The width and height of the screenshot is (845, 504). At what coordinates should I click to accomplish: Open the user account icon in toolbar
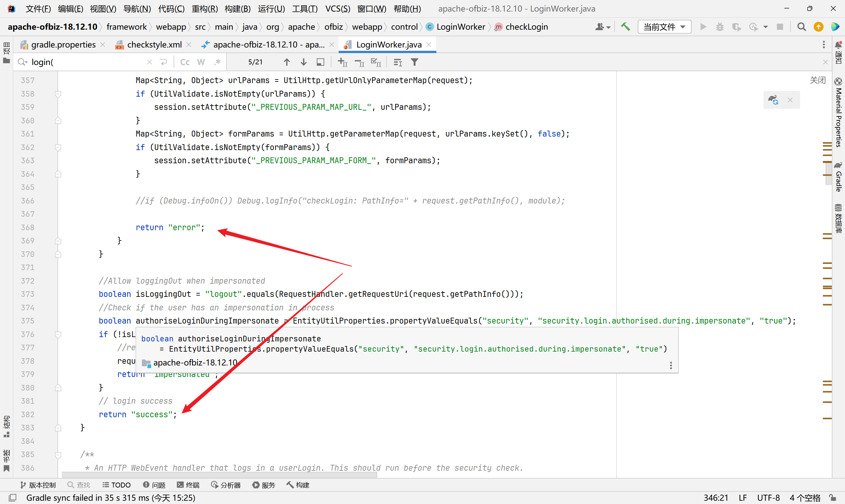tap(603, 27)
